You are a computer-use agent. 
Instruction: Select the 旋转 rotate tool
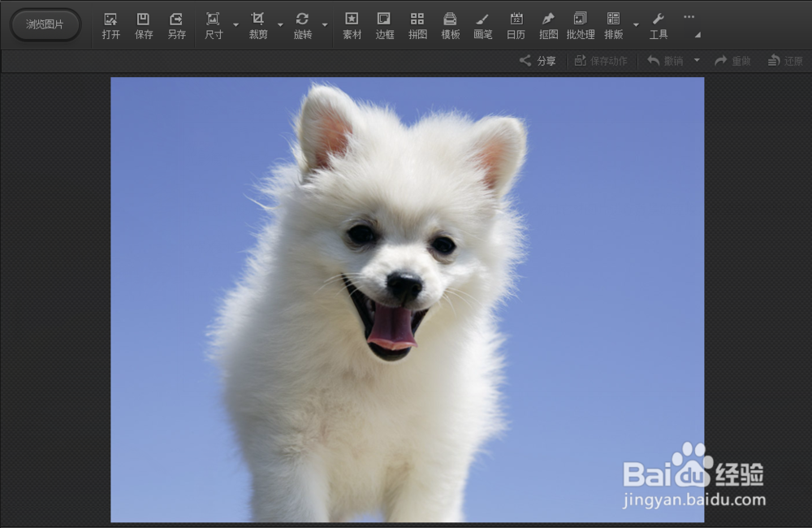tap(302, 26)
